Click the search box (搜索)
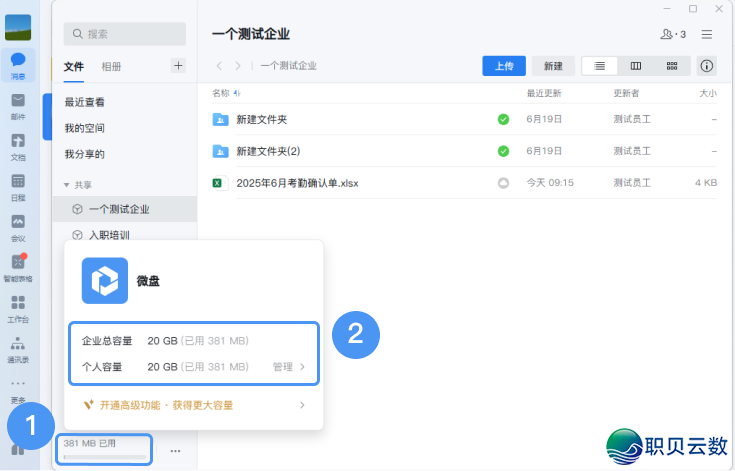 point(125,34)
